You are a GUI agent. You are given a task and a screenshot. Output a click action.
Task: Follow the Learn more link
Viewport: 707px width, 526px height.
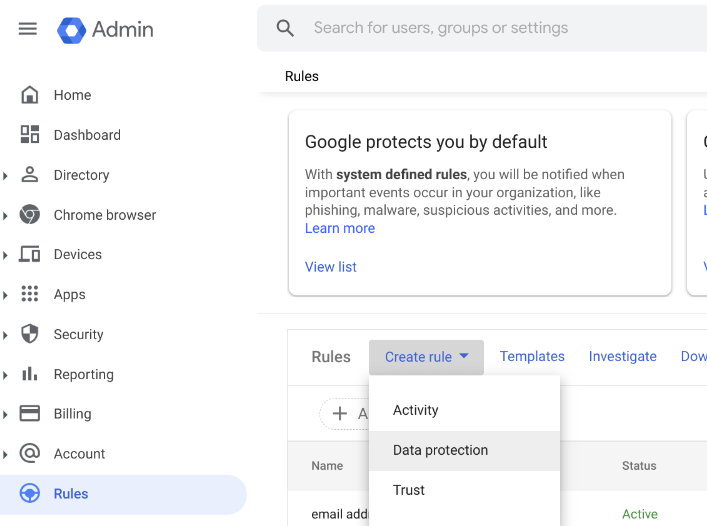click(x=340, y=228)
